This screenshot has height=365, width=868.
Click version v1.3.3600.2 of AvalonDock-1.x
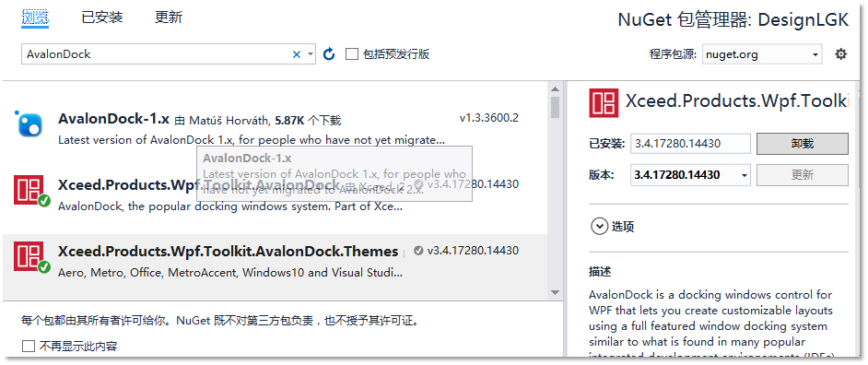488,118
